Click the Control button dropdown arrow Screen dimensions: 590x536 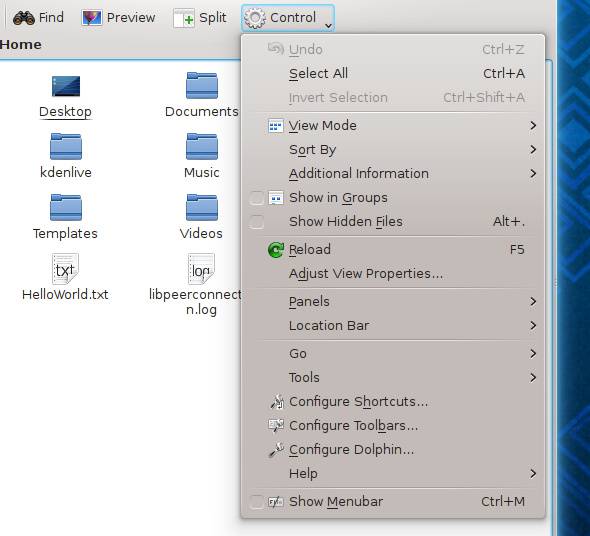(328, 26)
